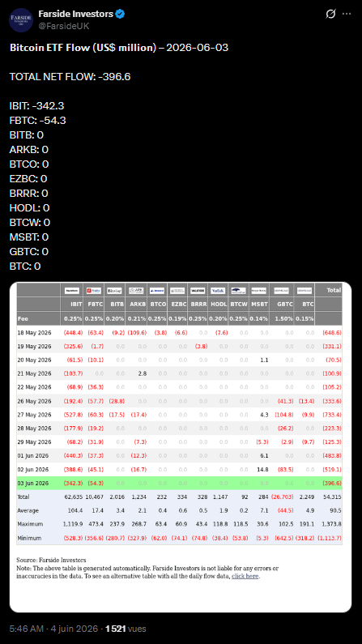Click the "2.8" ARKB cell for 21 May
Image resolution: width=362 pixels, height=644 pixels.
click(143, 373)
